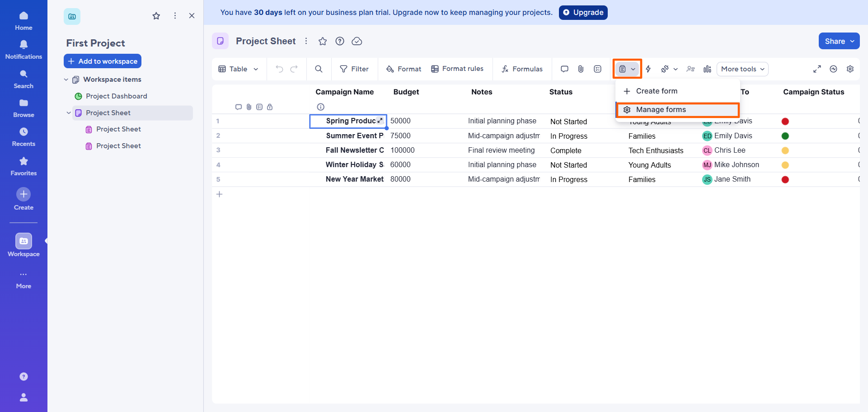Open Search in left sidebar
868x412 pixels.
23,79
